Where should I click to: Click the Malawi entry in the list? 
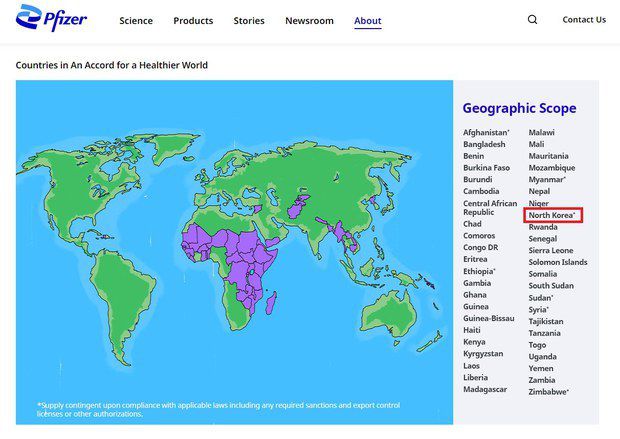pyautogui.click(x=541, y=133)
